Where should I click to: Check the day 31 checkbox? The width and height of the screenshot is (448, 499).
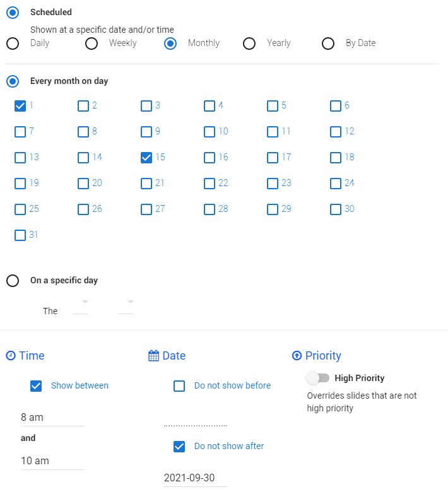click(20, 235)
